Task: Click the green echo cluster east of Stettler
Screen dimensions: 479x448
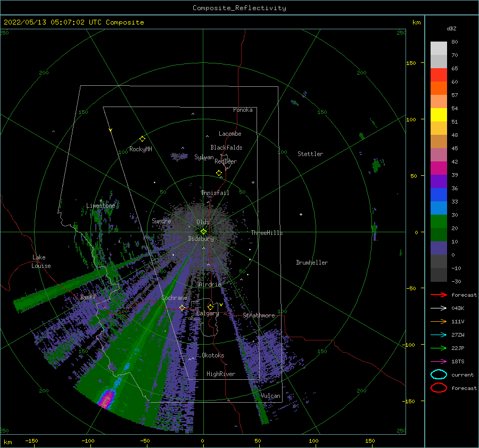Action: click(377, 166)
